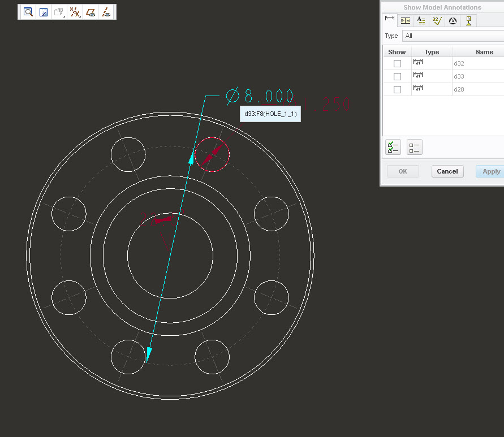The width and height of the screenshot is (504, 437).
Task: Click the dimension type icon for d32
Action: pos(418,62)
